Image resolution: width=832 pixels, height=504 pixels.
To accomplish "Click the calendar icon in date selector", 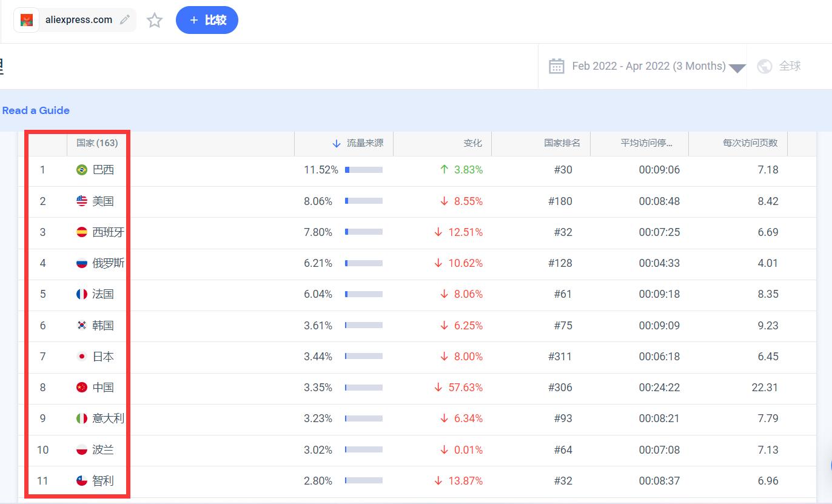I will tap(556, 66).
